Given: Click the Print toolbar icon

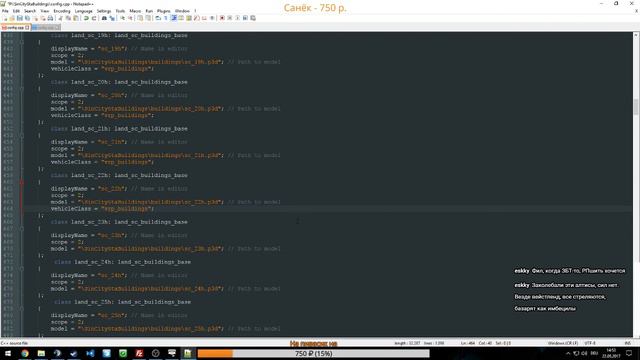Looking at the screenshot, I should [51, 18].
